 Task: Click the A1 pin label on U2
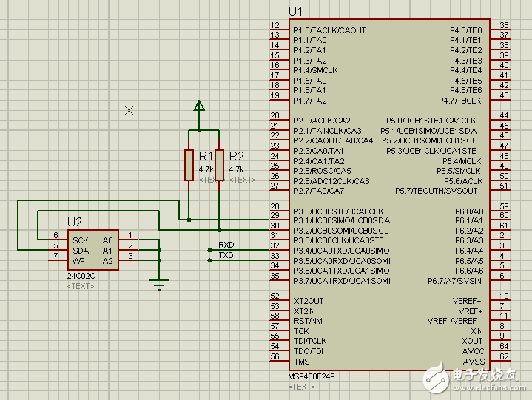(x=107, y=251)
